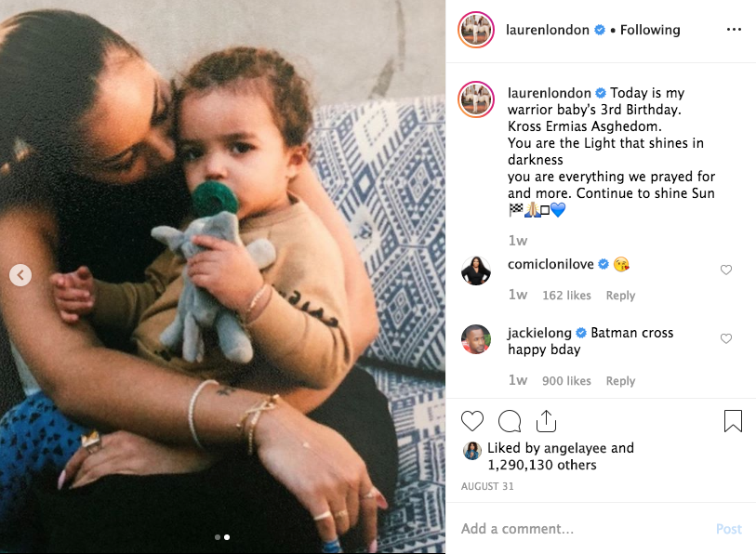View the 162 likes on comicclonilove's comment
The height and width of the screenshot is (554, 756).
pos(566,295)
